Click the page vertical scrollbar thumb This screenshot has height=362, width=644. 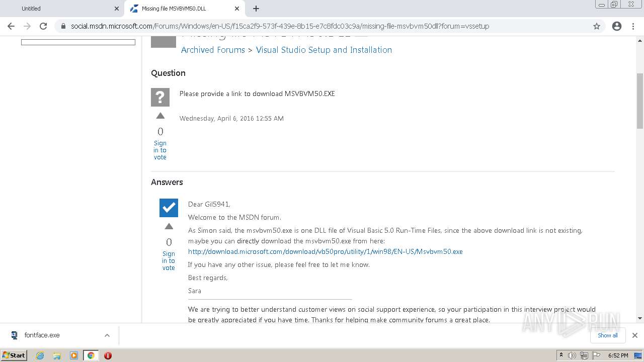click(640, 101)
